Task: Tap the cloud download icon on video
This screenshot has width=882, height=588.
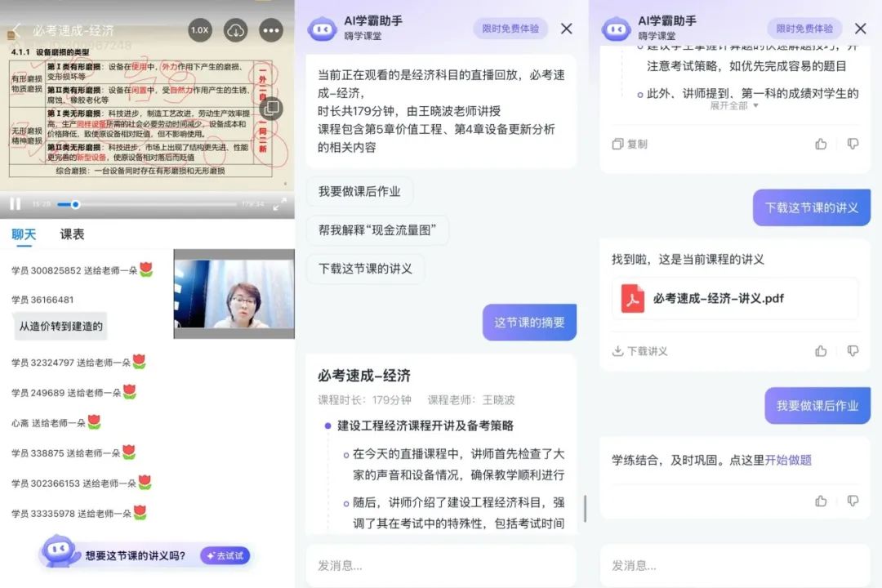Action: [235, 30]
